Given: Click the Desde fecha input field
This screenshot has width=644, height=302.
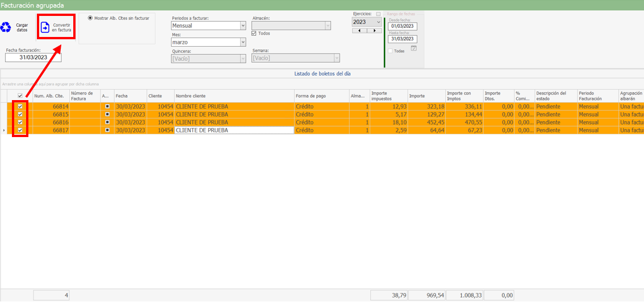Looking at the screenshot, I should (x=402, y=26).
